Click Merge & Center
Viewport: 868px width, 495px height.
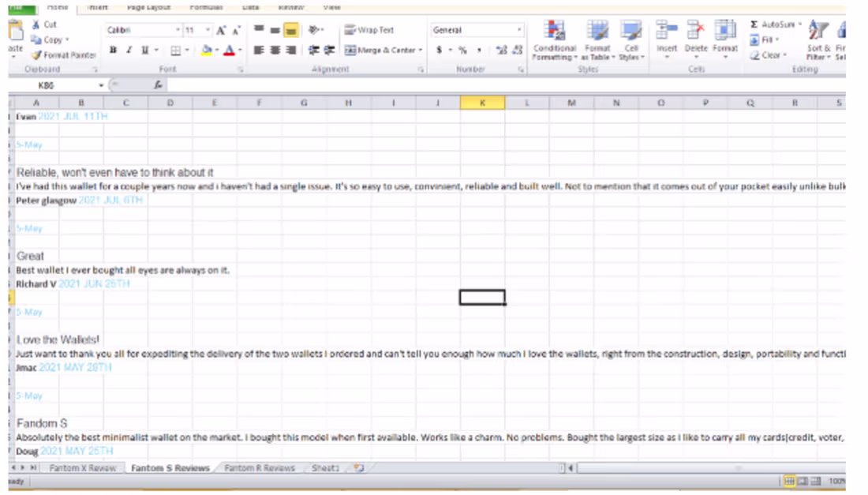pos(380,51)
